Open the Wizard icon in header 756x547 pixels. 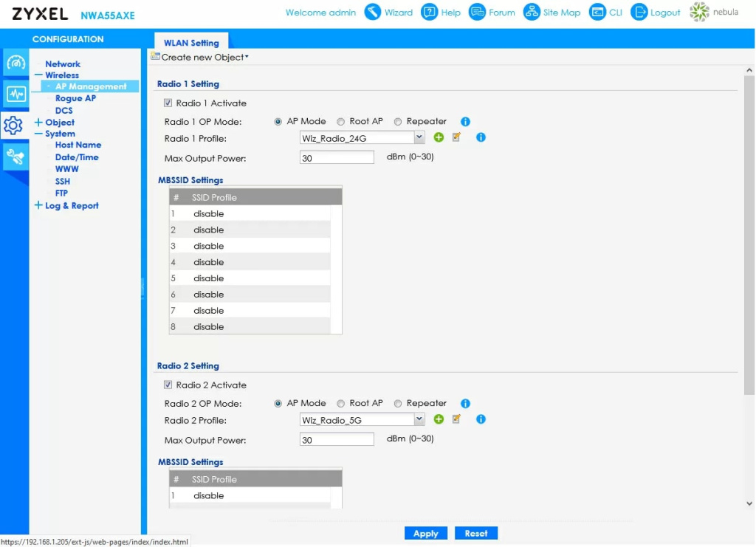point(374,12)
